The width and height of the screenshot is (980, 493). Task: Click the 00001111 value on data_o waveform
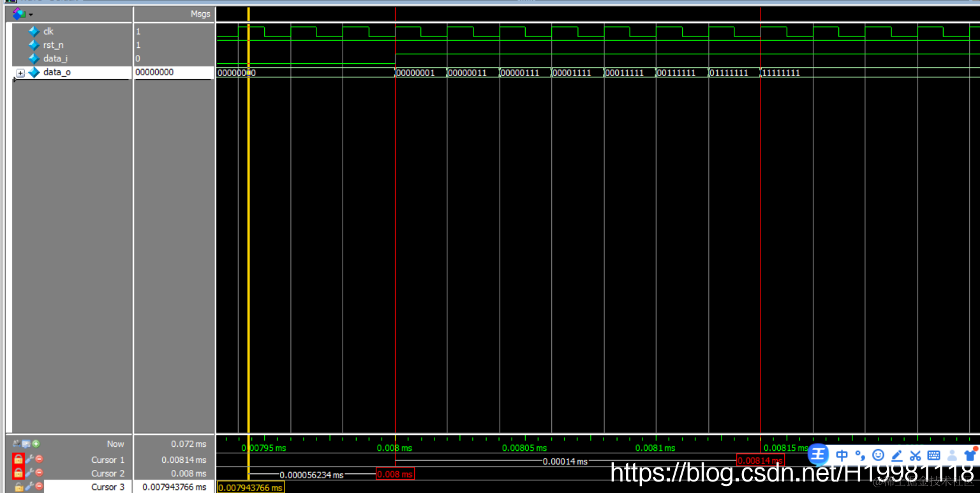click(572, 73)
